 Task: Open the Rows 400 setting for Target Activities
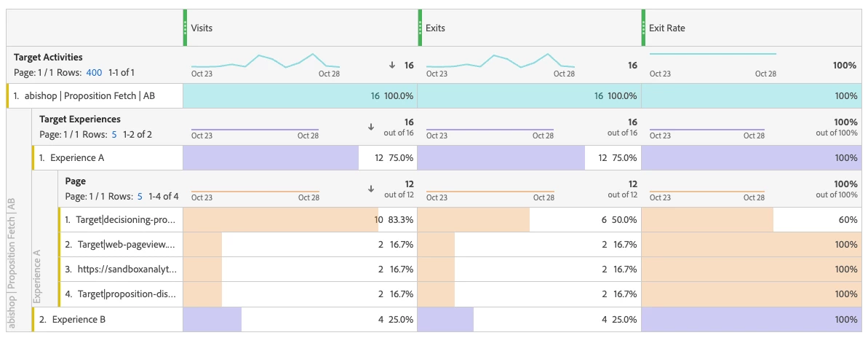click(x=95, y=72)
